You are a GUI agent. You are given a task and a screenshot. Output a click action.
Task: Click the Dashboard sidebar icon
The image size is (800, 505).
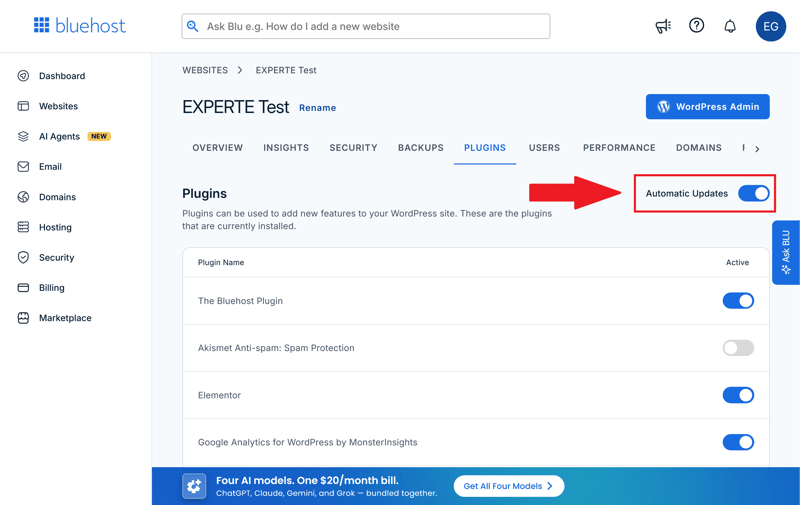click(x=23, y=76)
